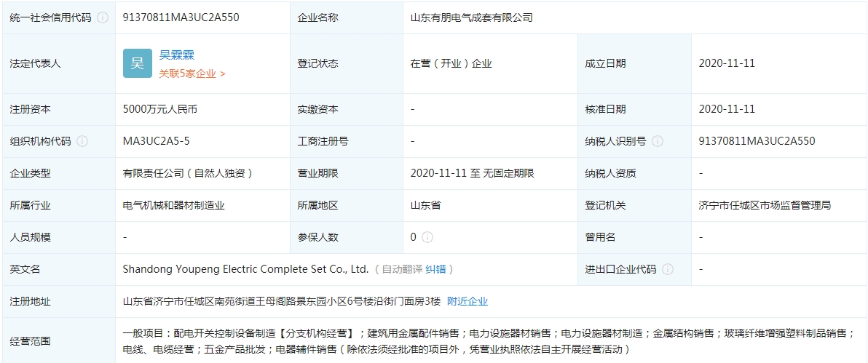
Task: Expand 关联5家企业 related companies
Action: click(192, 73)
